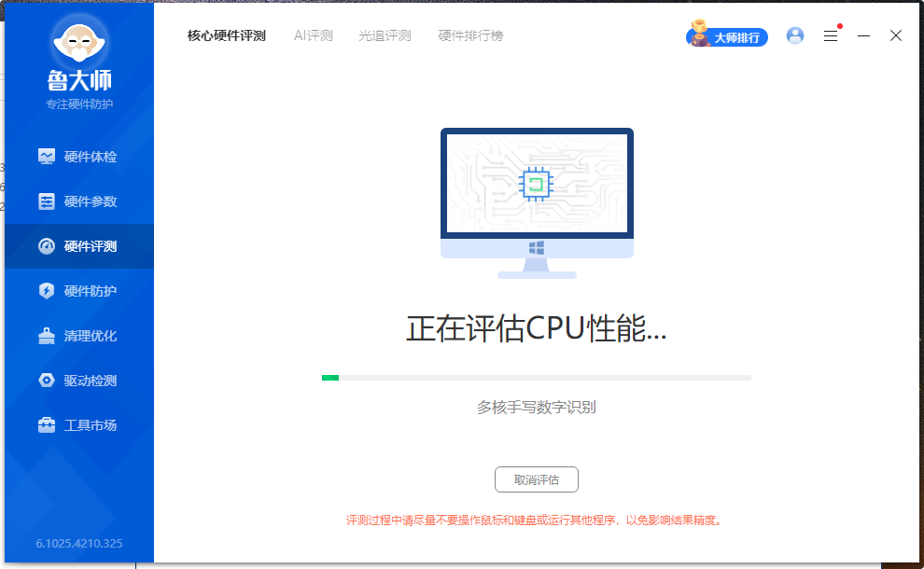Open the 硬件参数 sidebar icon
This screenshot has height=569, width=924.
pyautogui.click(x=47, y=201)
